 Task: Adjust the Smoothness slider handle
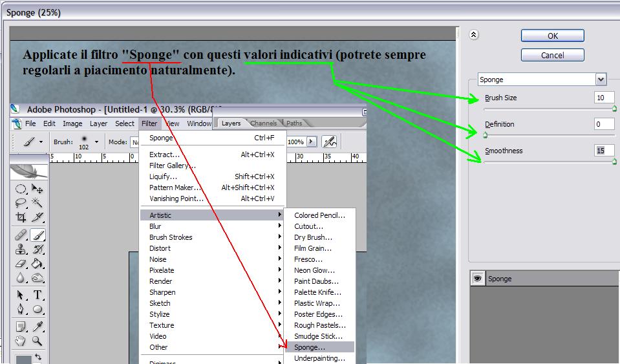[614, 161]
